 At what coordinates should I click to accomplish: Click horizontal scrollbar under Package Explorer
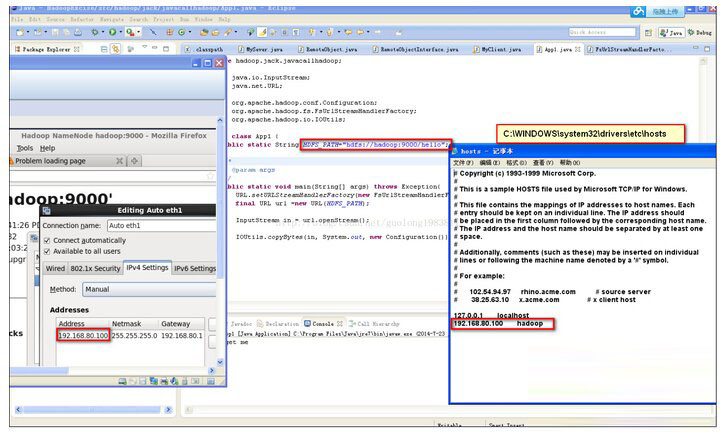coord(92,409)
